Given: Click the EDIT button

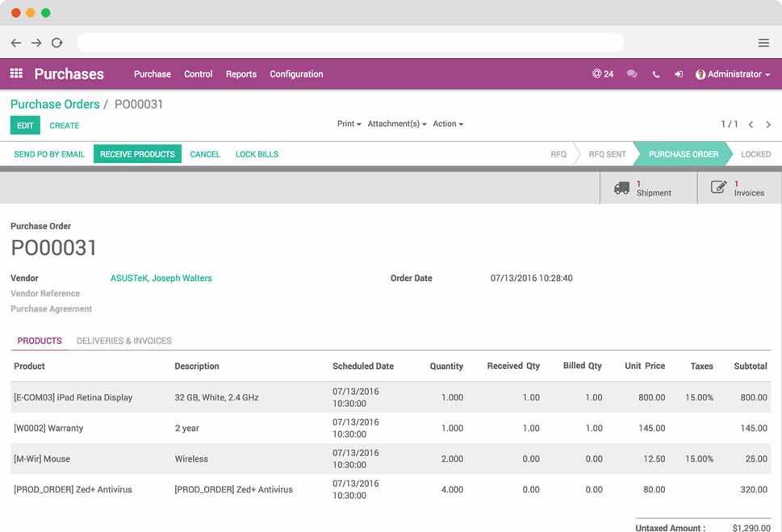Looking at the screenshot, I should coord(25,125).
